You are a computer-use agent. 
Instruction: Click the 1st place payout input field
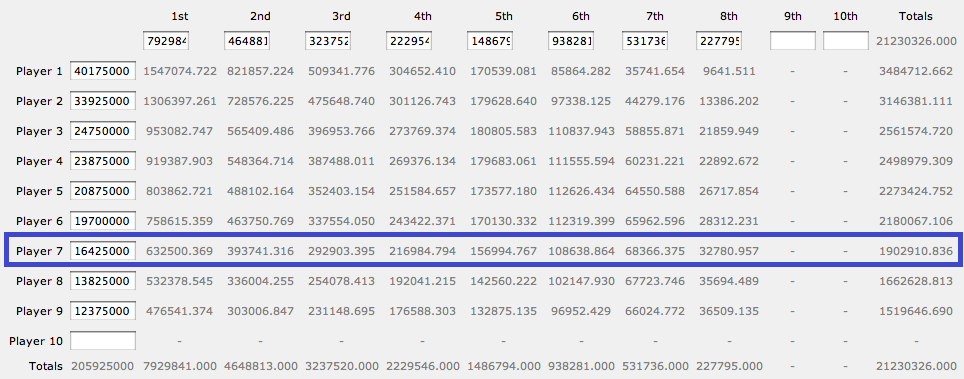(x=166, y=41)
